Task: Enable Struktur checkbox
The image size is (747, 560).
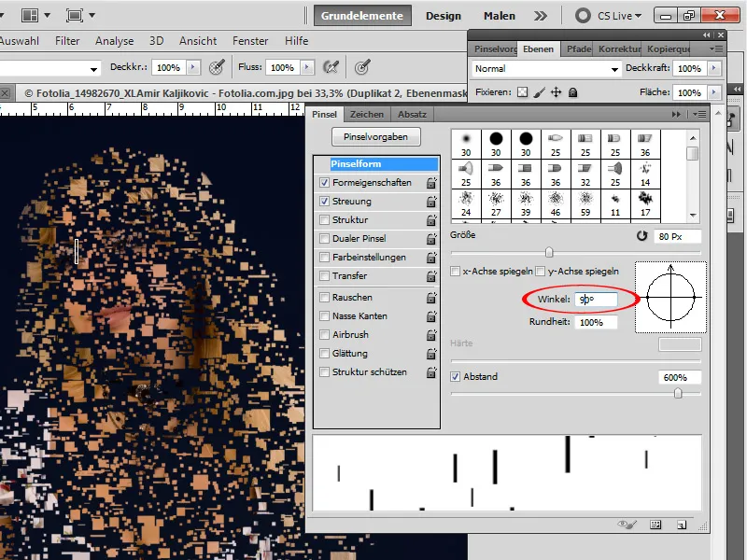Action: click(324, 219)
